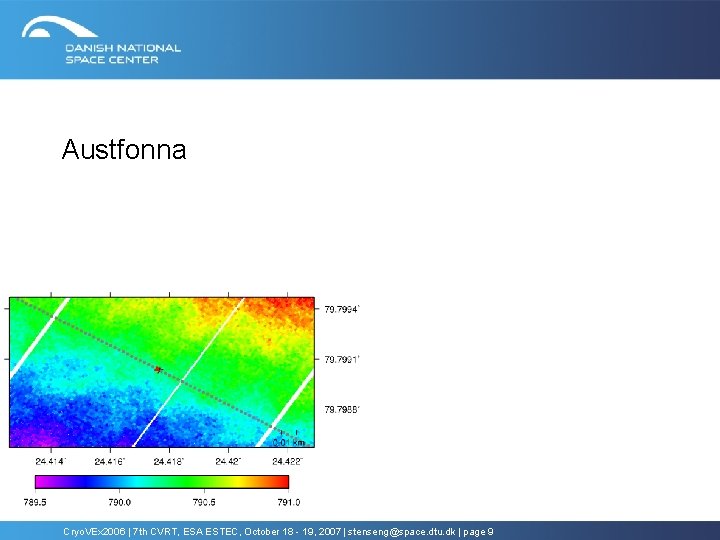Click the DANISH NATIONAL SPACE CENTER text
The width and height of the screenshot is (720, 540).
pyautogui.click(x=123, y=54)
